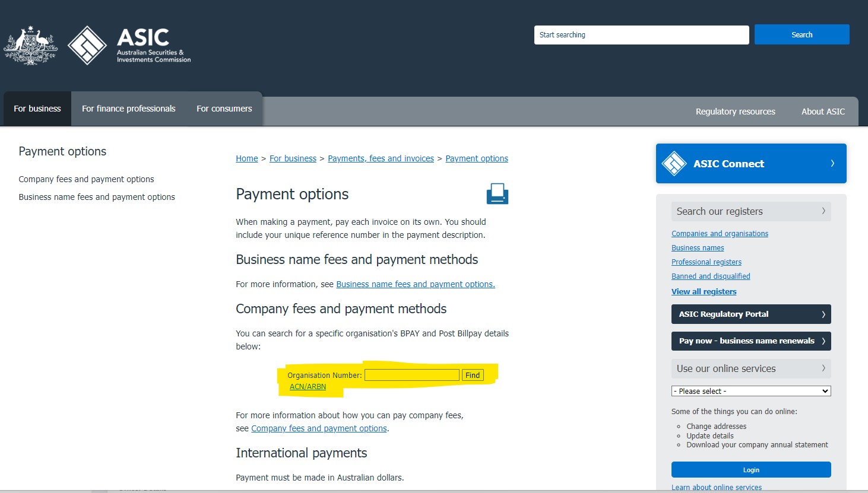Go to Home breadcrumb link
Viewport: 868px width, 493px height.
(247, 158)
